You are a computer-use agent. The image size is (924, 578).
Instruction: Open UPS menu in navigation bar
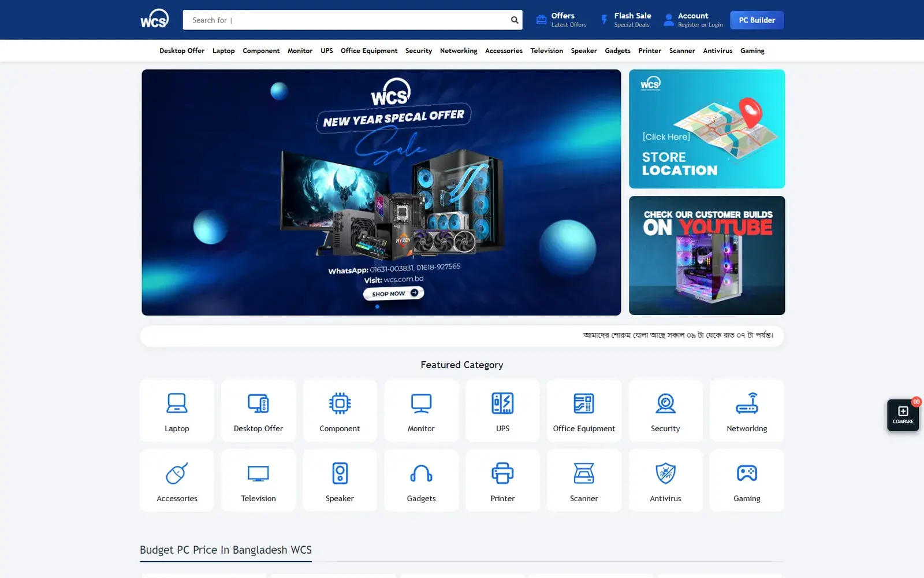coord(327,51)
